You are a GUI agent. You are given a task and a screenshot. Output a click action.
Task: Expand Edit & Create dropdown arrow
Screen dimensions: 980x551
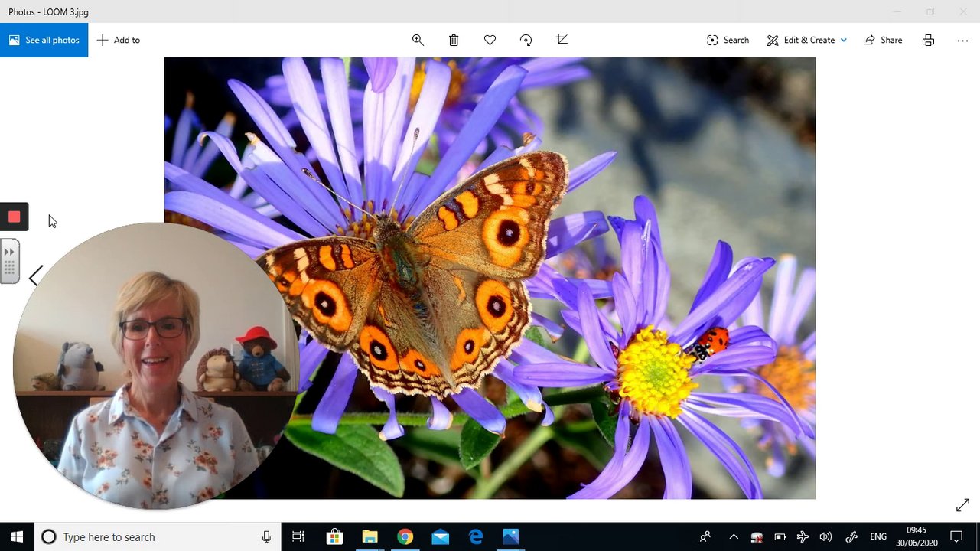844,40
